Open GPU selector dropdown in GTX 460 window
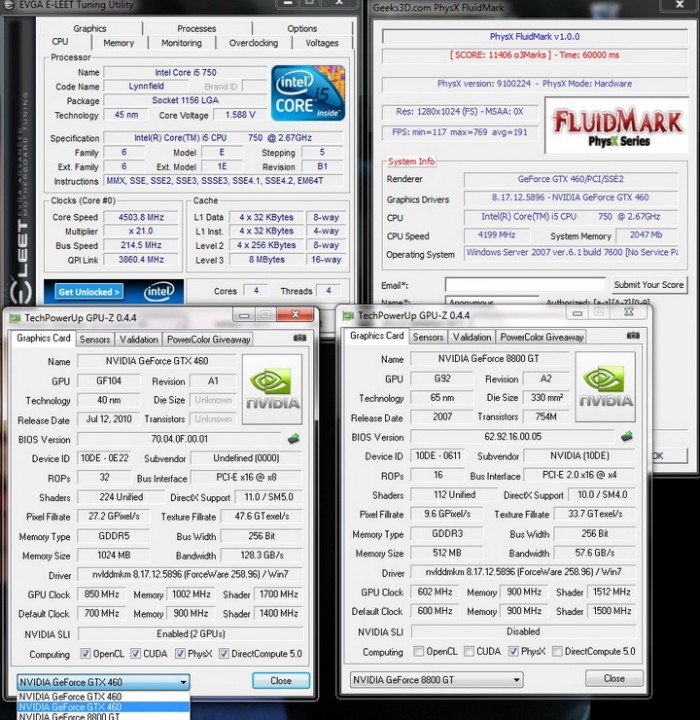 (x=103, y=682)
